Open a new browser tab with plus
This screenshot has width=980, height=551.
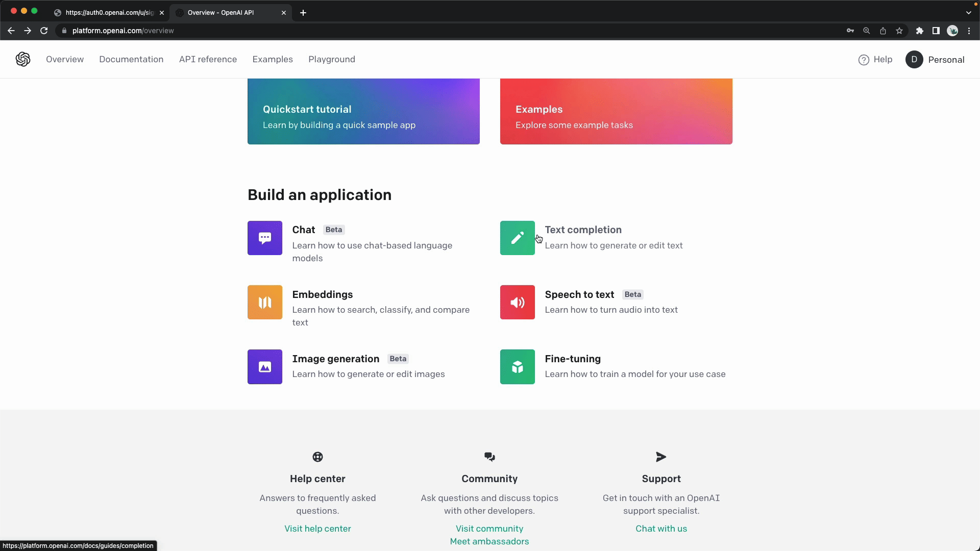(303, 13)
